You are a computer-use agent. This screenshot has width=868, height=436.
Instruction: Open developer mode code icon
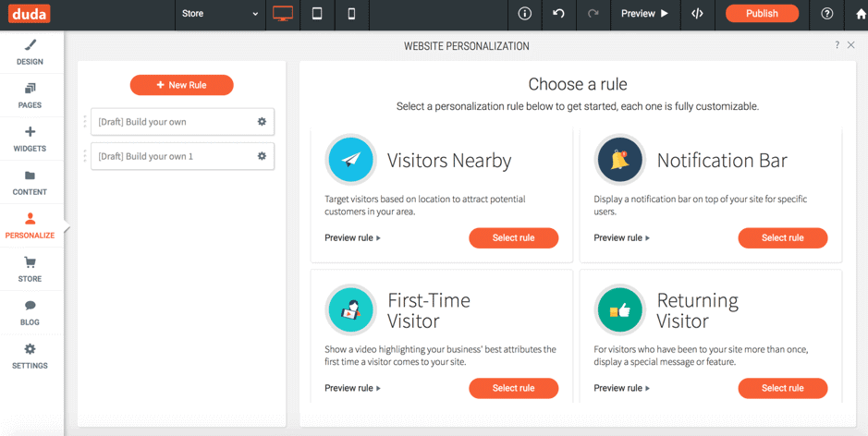pyautogui.click(x=697, y=14)
